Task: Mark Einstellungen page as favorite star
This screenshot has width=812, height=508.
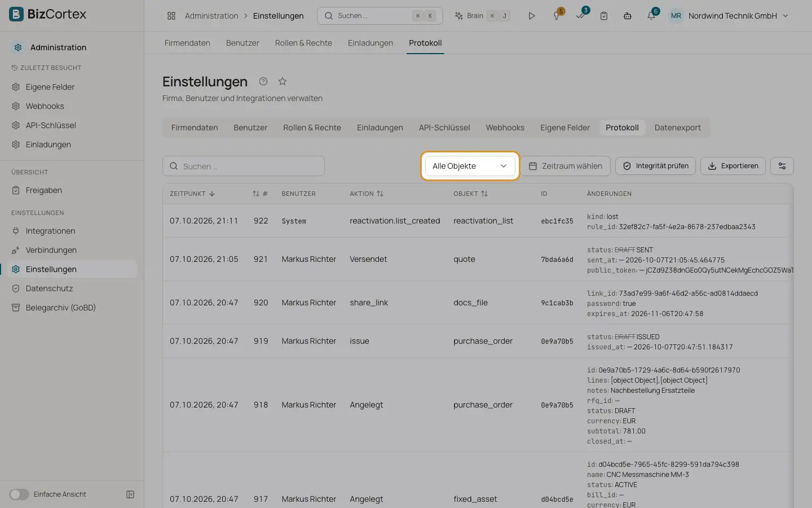Action: [283, 81]
